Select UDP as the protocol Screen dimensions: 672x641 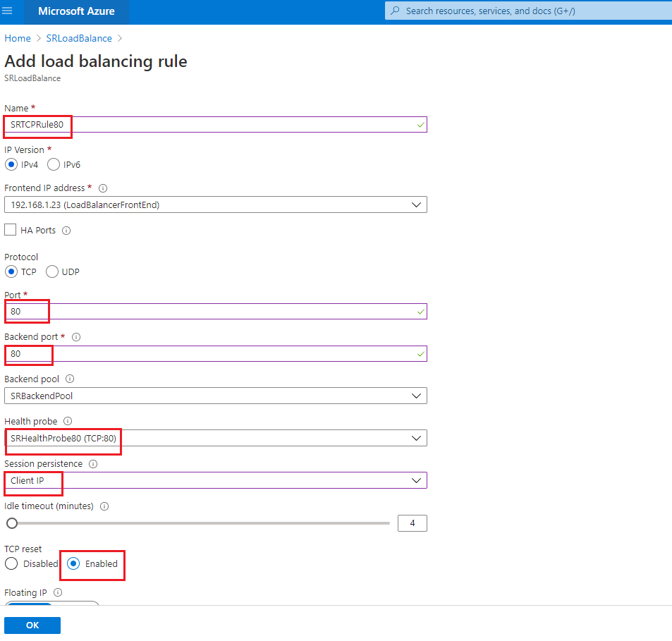pos(51,271)
